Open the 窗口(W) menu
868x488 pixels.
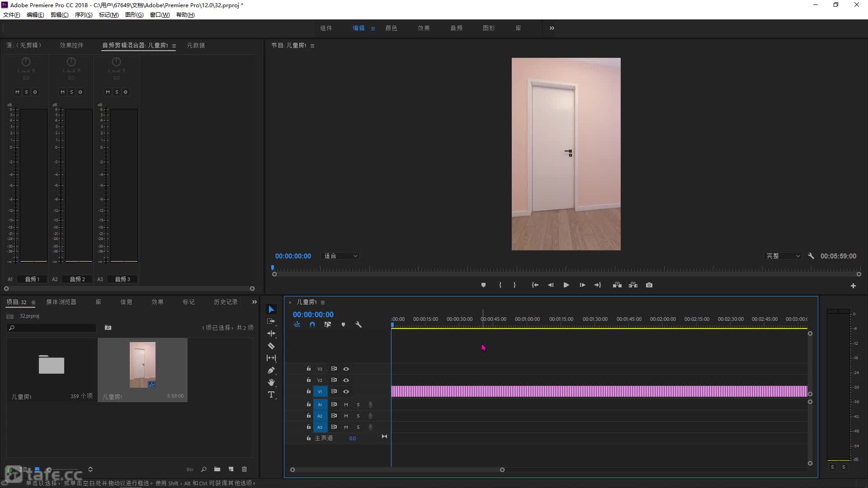click(x=160, y=15)
